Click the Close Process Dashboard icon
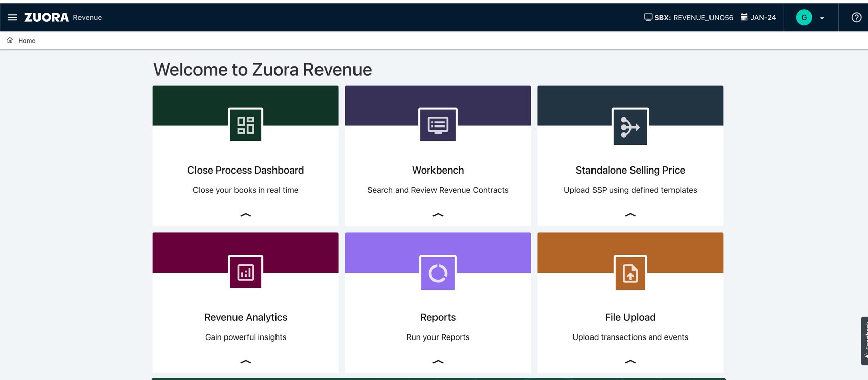The image size is (868, 380). (x=246, y=124)
